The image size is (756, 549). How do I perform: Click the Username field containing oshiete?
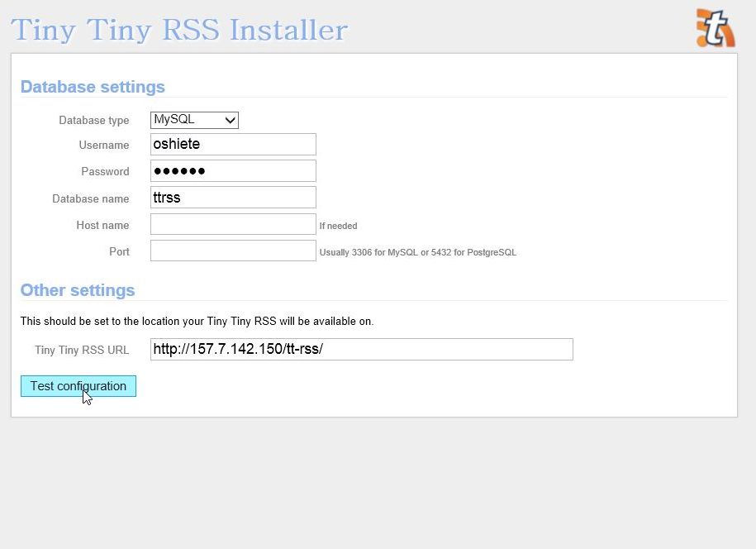(233, 144)
